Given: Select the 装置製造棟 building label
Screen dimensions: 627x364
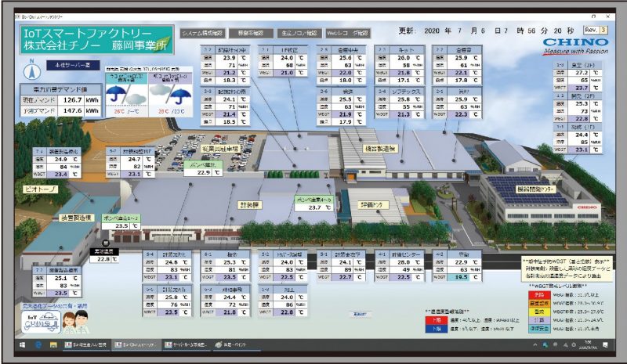Looking at the screenshot, I should pos(77,218).
